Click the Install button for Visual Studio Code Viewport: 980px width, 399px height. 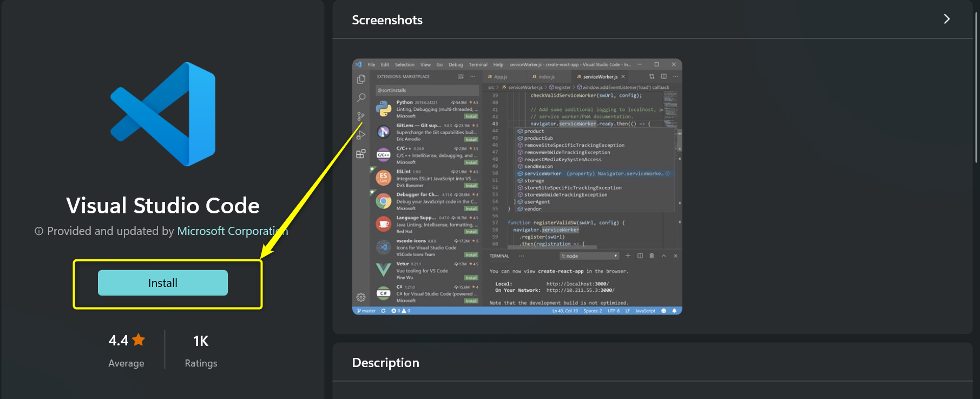click(162, 283)
